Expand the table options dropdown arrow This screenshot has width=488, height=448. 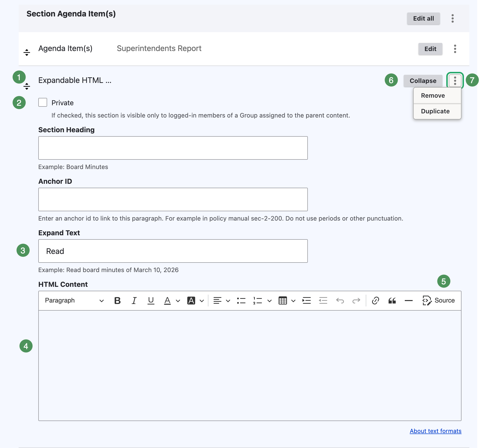pyautogui.click(x=293, y=301)
